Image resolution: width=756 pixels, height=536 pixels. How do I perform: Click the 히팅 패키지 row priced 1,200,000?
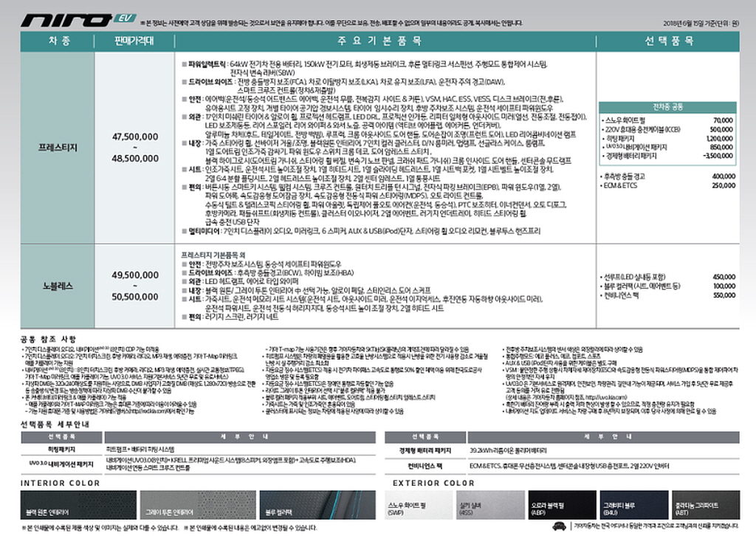point(667,138)
